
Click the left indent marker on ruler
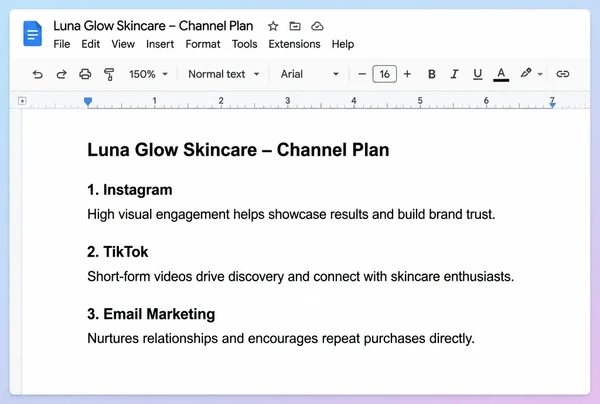pos(88,101)
